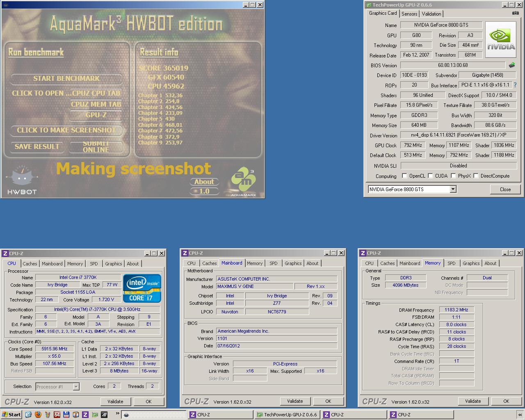Click START BENCHMARK in AquaMark
The height and width of the screenshot is (420, 525).
[x=66, y=78]
